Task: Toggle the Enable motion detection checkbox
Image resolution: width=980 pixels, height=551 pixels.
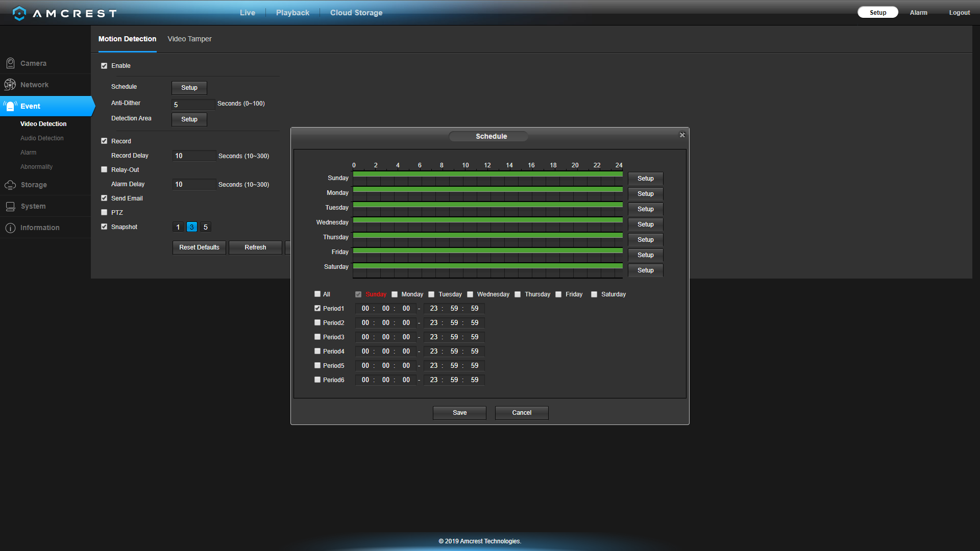Action: 104,66
